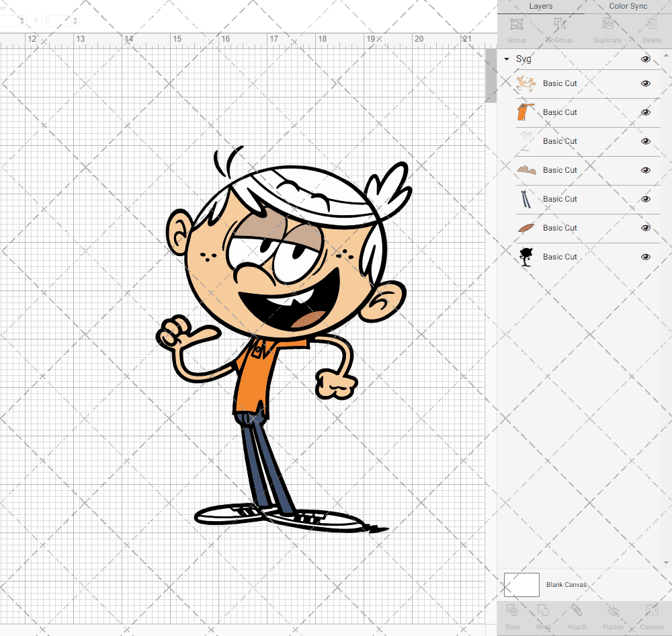The image size is (672, 636).
Task: Click the Svg group name
Action: 523,59
